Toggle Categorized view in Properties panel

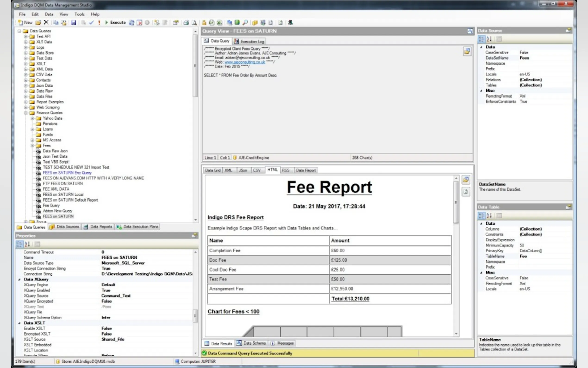19,244
